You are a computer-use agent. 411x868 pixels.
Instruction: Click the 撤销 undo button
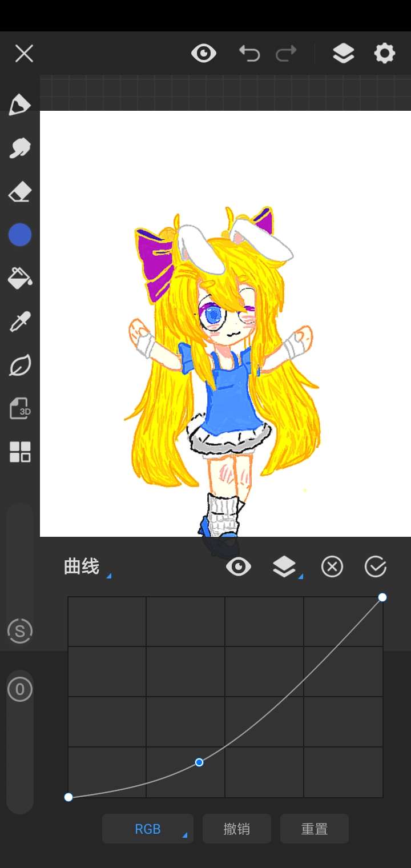click(x=237, y=829)
